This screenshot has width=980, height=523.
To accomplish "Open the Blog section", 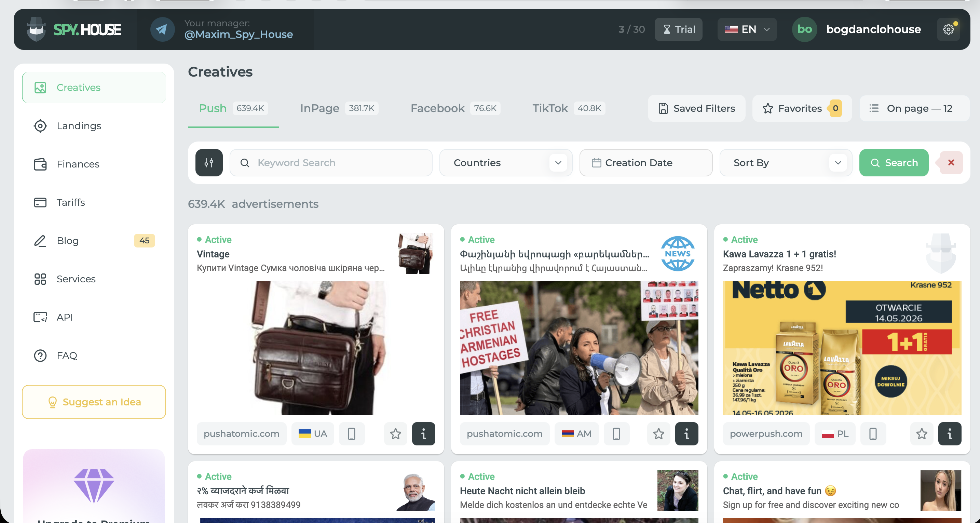I will 94,241.
